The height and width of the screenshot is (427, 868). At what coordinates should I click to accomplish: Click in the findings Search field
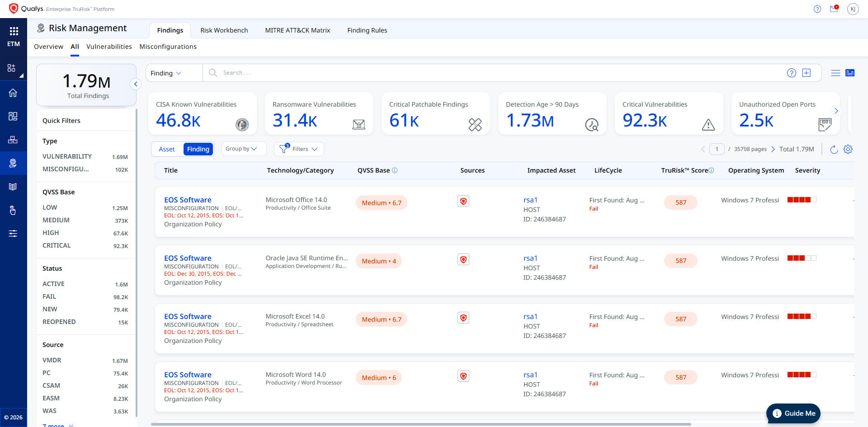pos(497,73)
